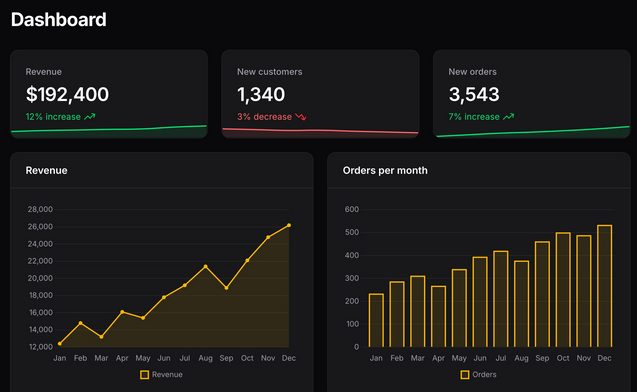Screen dimensions: 637x392
Task: Click the 7% increase label
Action: click(474, 117)
